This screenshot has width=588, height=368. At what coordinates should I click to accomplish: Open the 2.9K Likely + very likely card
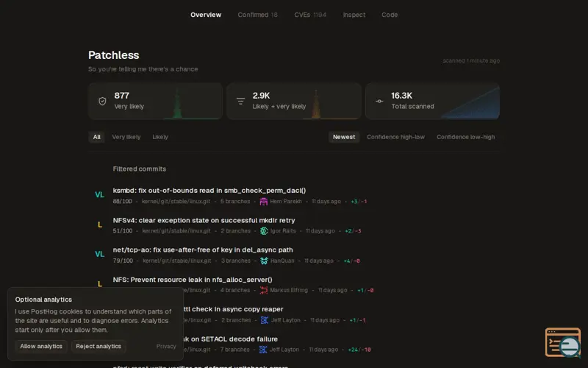point(293,101)
